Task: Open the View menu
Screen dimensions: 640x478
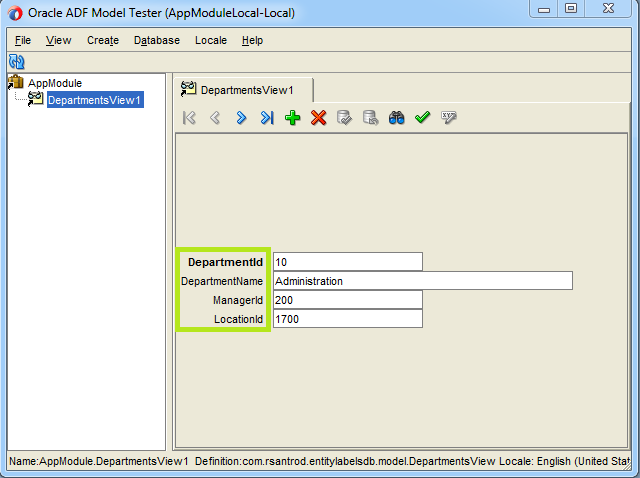Action: tap(58, 40)
